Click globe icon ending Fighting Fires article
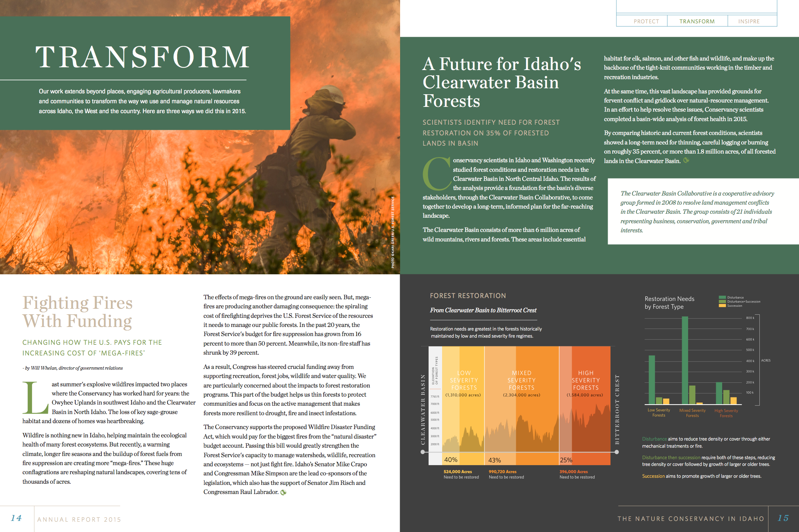 coord(283,492)
